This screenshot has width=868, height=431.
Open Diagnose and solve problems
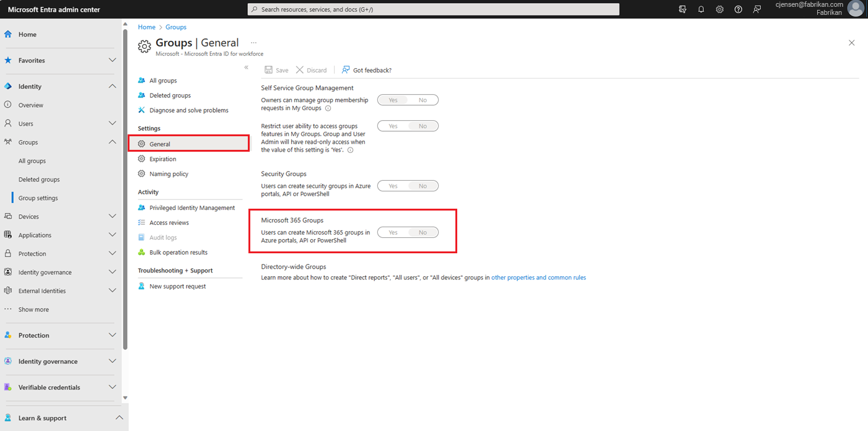pyautogui.click(x=183, y=110)
